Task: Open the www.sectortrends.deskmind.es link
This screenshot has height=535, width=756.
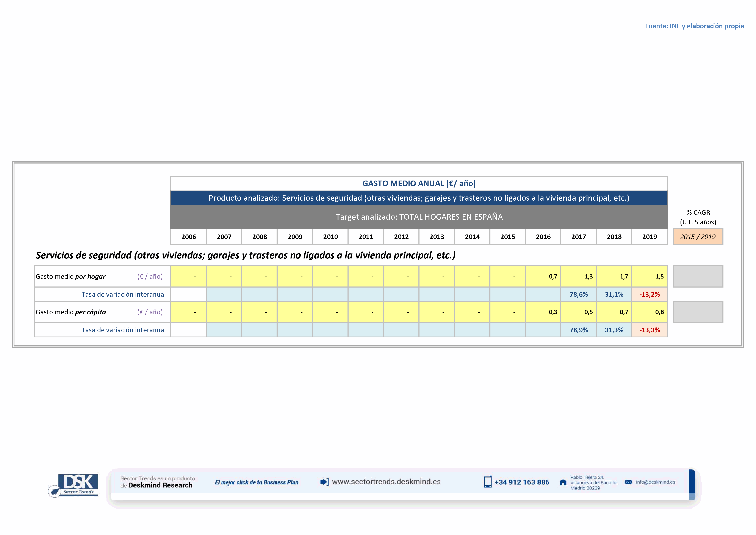Action: pyautogui.click(x=386, y=482)
